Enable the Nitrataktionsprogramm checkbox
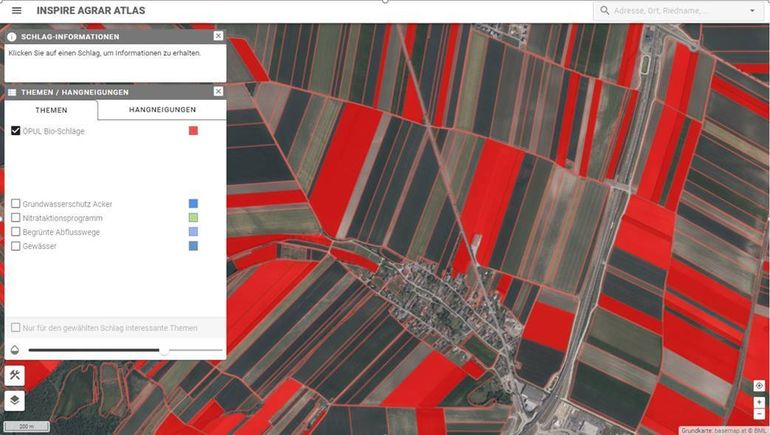770x435 pixels. (x=16, y=218)
